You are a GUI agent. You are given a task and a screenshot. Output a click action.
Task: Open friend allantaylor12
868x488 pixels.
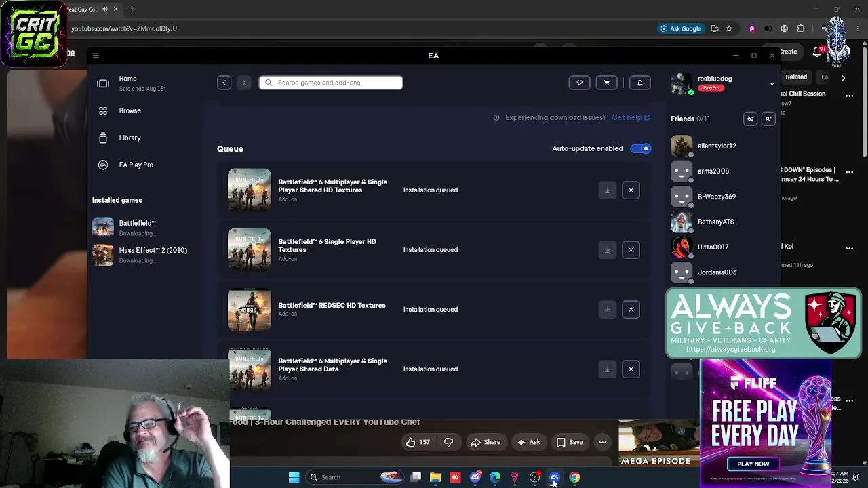[x=717, y=146]
